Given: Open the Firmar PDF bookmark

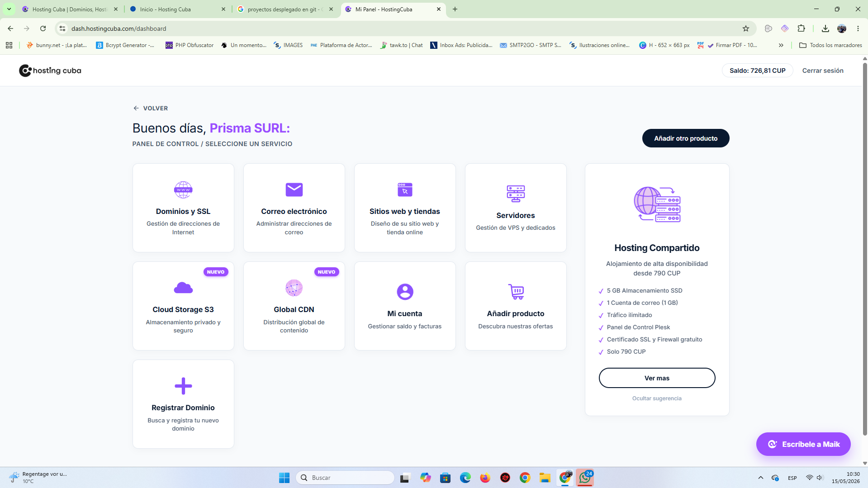Looking at the screenshot, I should point(732,45).
